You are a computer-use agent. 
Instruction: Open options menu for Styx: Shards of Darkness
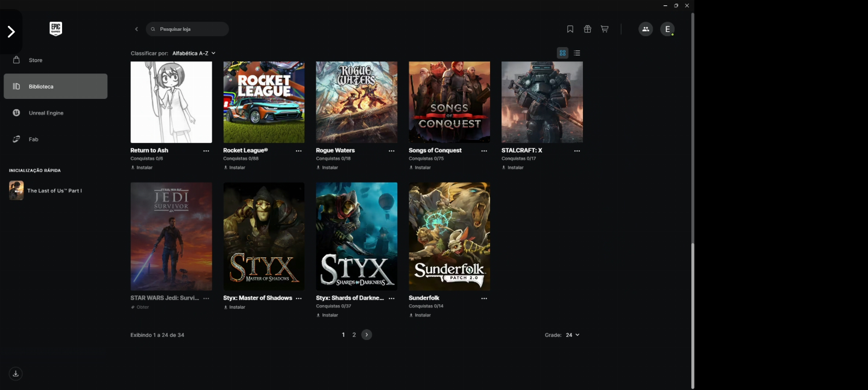(x=392, y=298)
